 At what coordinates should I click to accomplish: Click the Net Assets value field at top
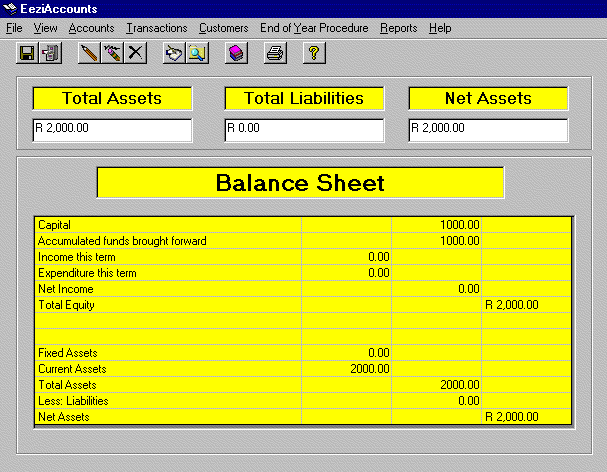pos(489,130)
